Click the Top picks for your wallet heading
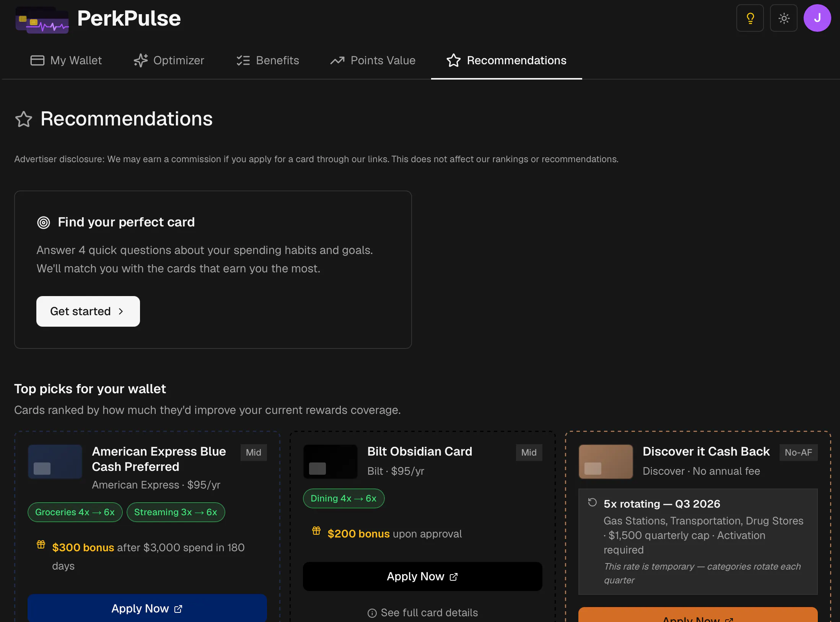Image resolution: width=840 pixels, height=622 pixels. tap(90, 389)
